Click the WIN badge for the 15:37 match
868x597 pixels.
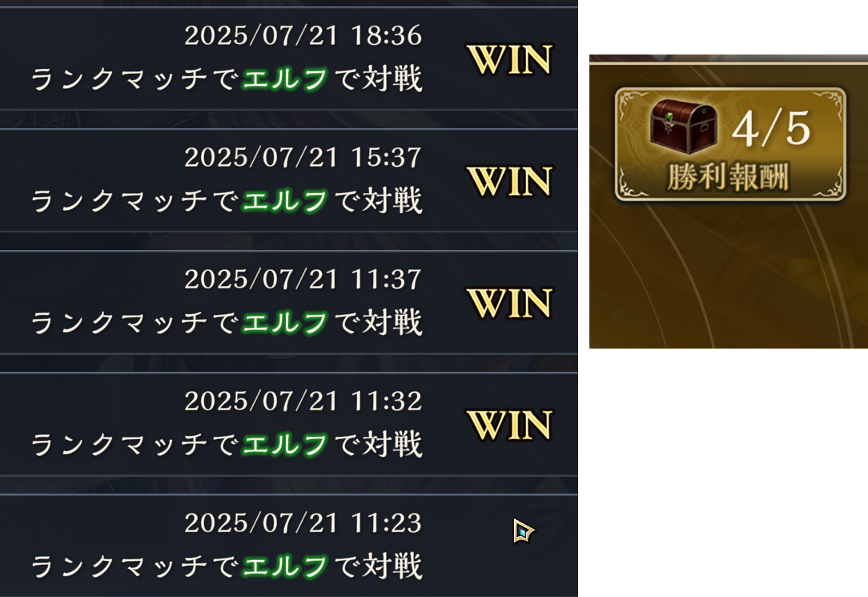[x=510, y=181]
